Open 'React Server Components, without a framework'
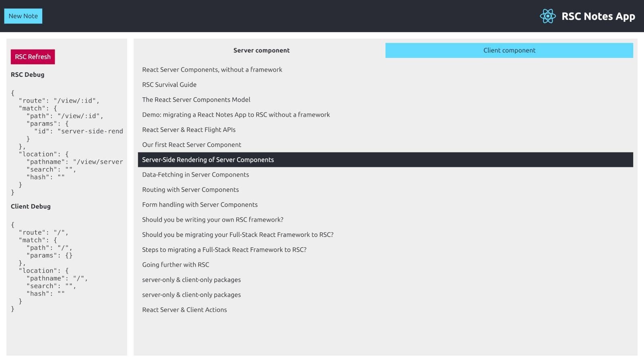 tap(212, 70)
